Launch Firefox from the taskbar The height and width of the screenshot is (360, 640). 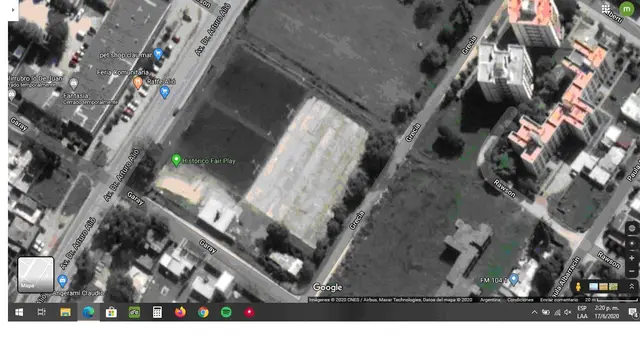[180, 312]
